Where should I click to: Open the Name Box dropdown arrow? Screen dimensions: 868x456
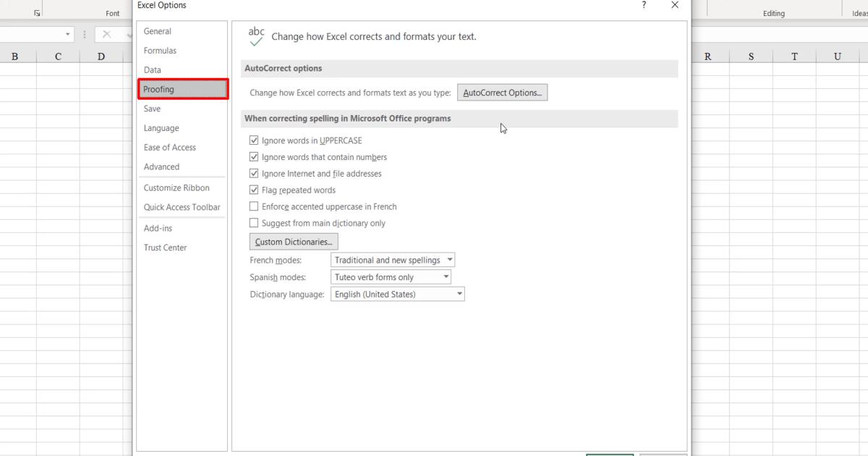pos(69,33)
